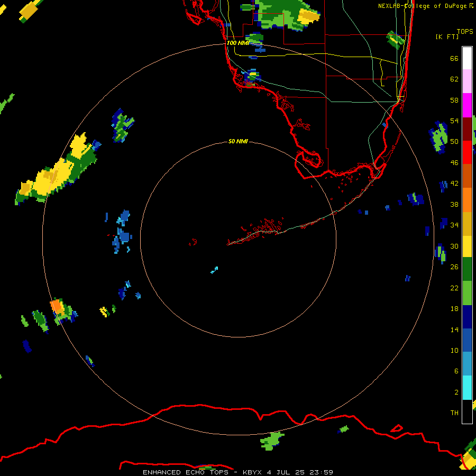Click the white swatch in the tops legend
This screenshot has width=476, height=476.
click(x=467, y=58)
